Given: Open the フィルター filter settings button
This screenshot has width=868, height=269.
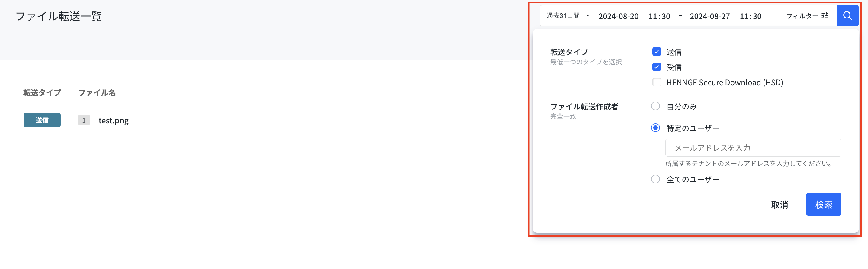Looking at the screenshot, I should (x=807, y=16).
